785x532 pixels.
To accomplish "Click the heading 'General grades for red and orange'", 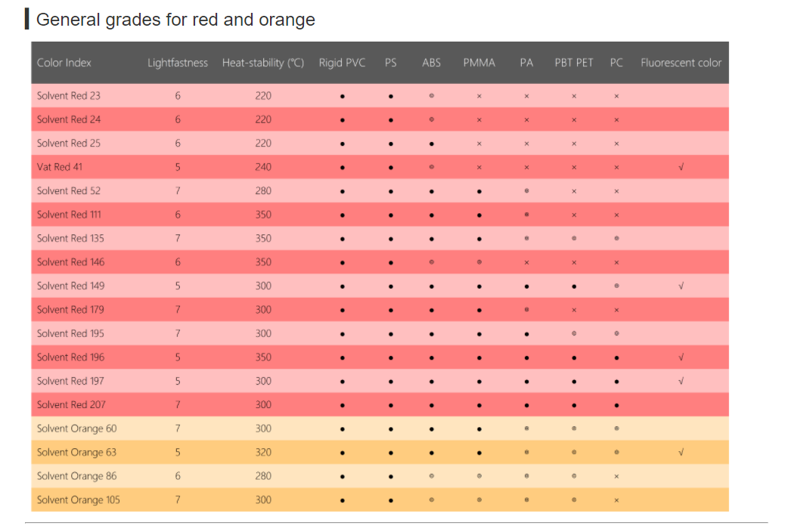I will pos(175,20).
